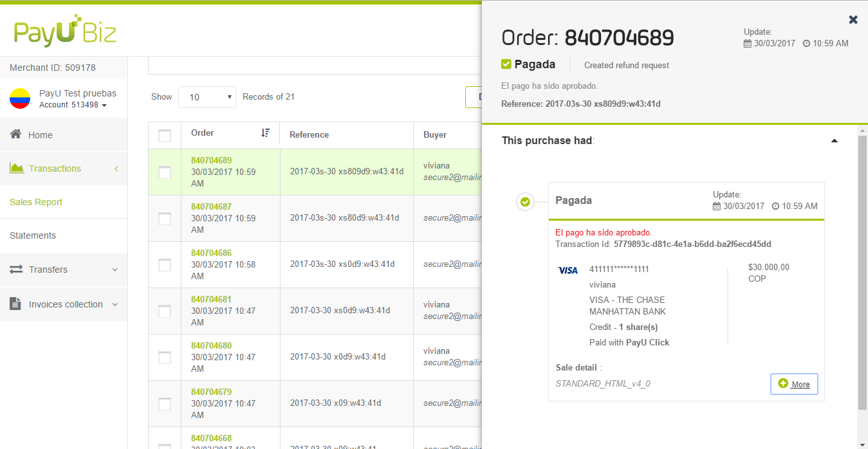Image resolution: width=868 pixels, height=449 pixels.
Task: Click the Colombia flag account icon
Action: point(20,98)
